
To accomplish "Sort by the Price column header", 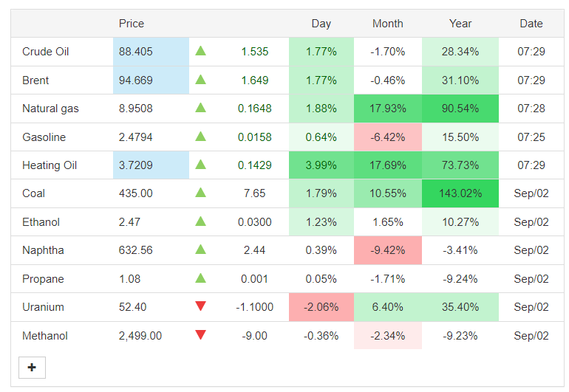I will (132, 24).
